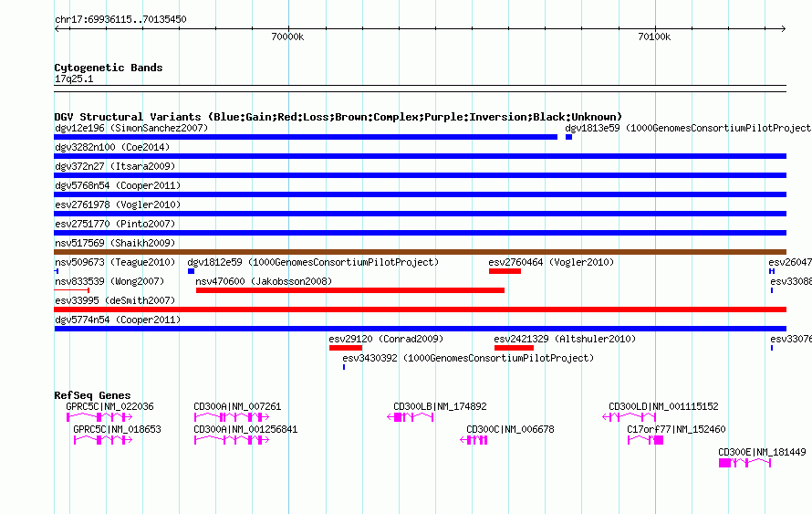Open the CD300A NM_001256841 gene glyph
The width and height of the screenshot is (812, 514).
point(232,440)
